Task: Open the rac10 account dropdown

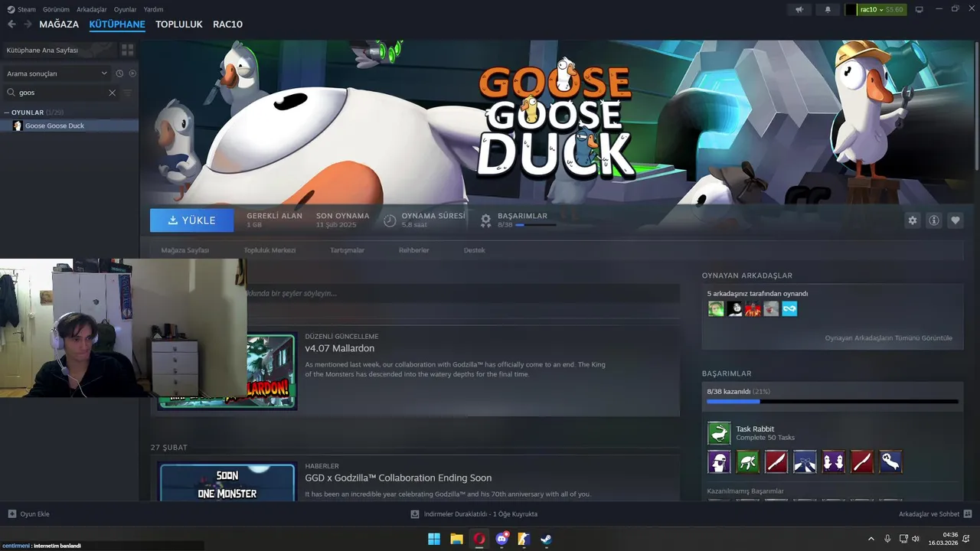Action: (x=875, y=9)
